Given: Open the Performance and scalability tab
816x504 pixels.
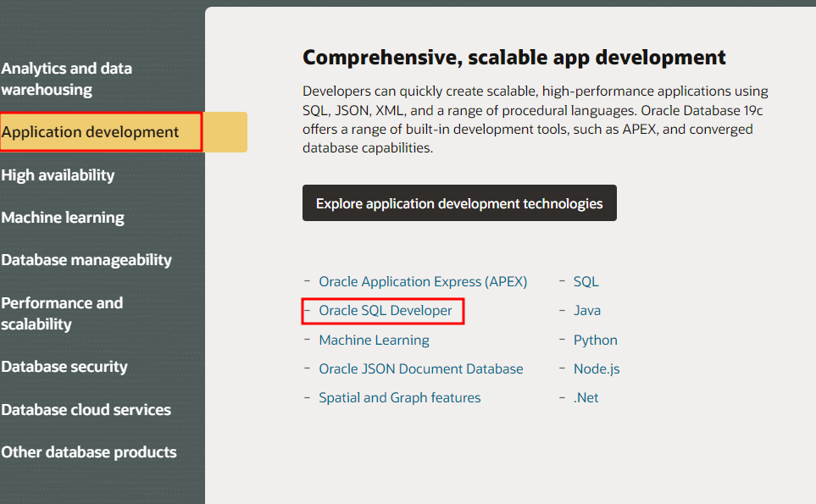Looking at the screenshot, I should tap(62, 313).
